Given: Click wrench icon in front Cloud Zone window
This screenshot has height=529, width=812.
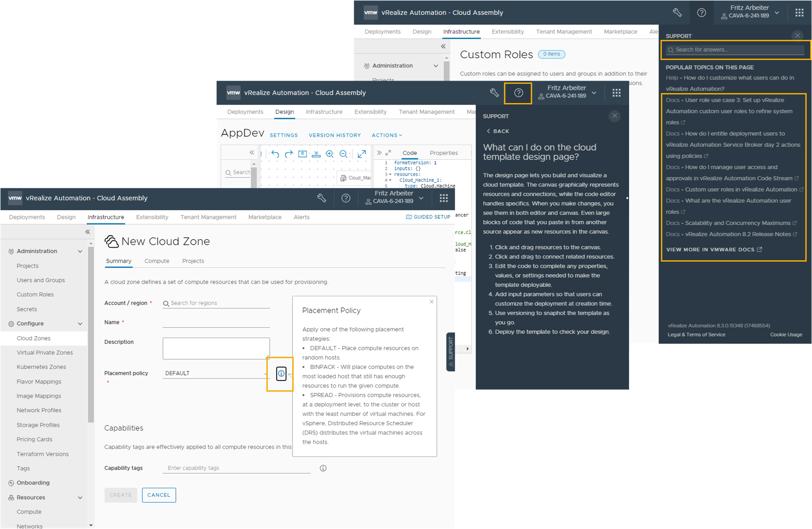Looking at the screenshot, I should tap(322, 198).
